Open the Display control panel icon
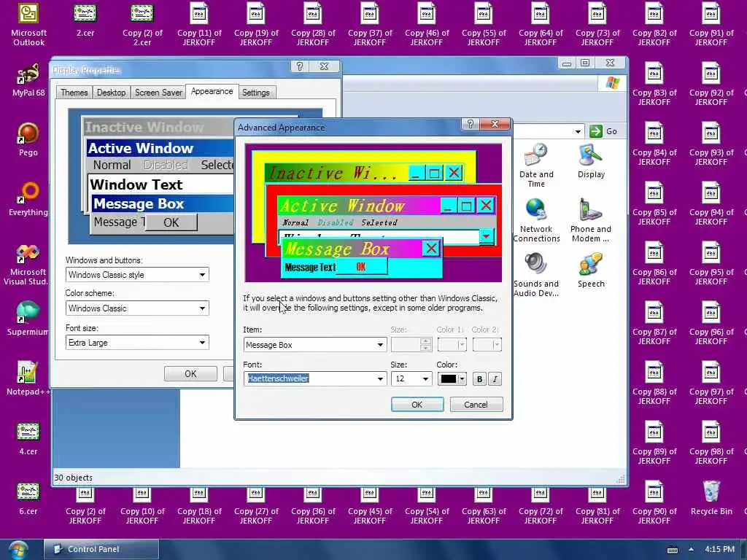The width and height of the screenshot is (747, 560). tap(591, 161)
